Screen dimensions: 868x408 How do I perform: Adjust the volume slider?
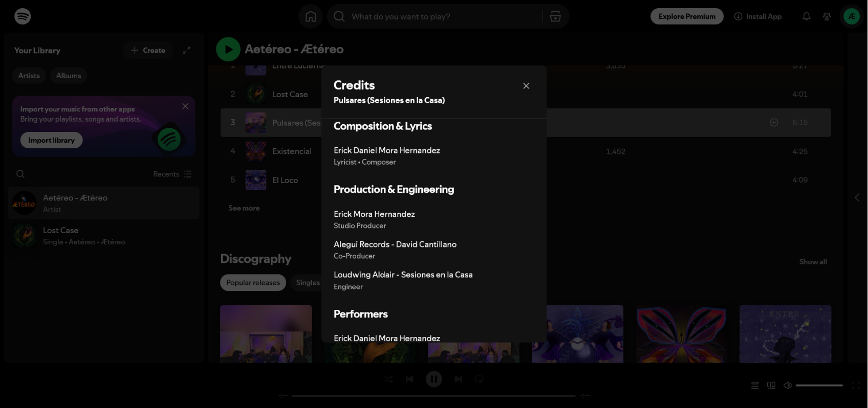(x=819, y=386)
